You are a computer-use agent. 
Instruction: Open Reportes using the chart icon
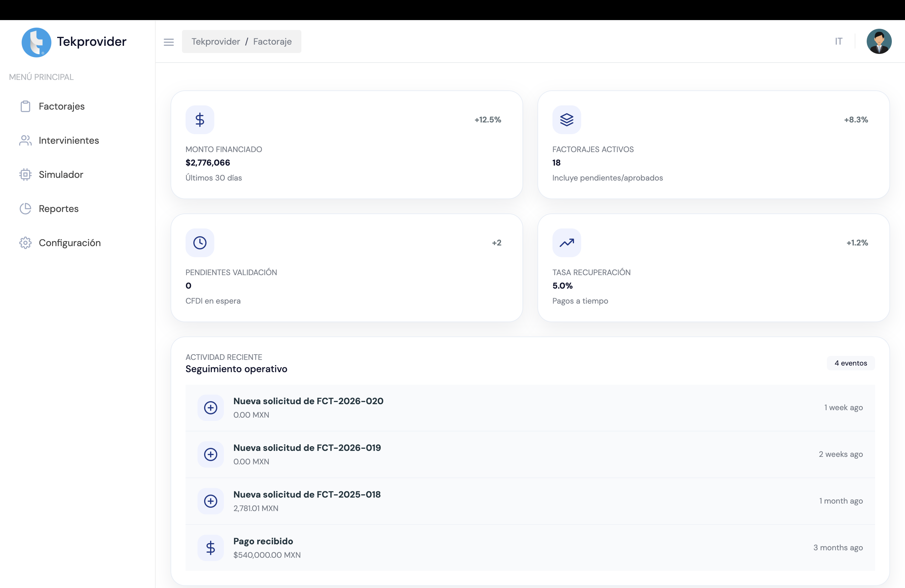25,208
